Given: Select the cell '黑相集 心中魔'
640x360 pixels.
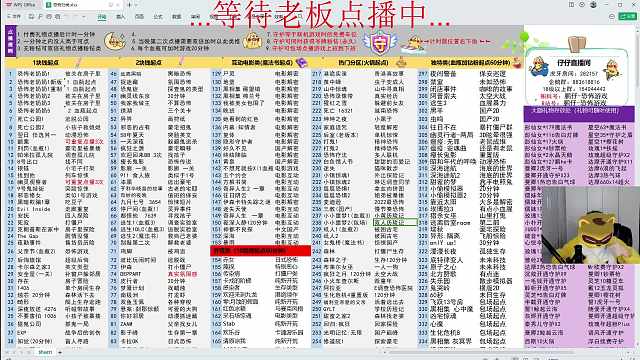Looking at the screenshot, I should (x=452, y=309).
